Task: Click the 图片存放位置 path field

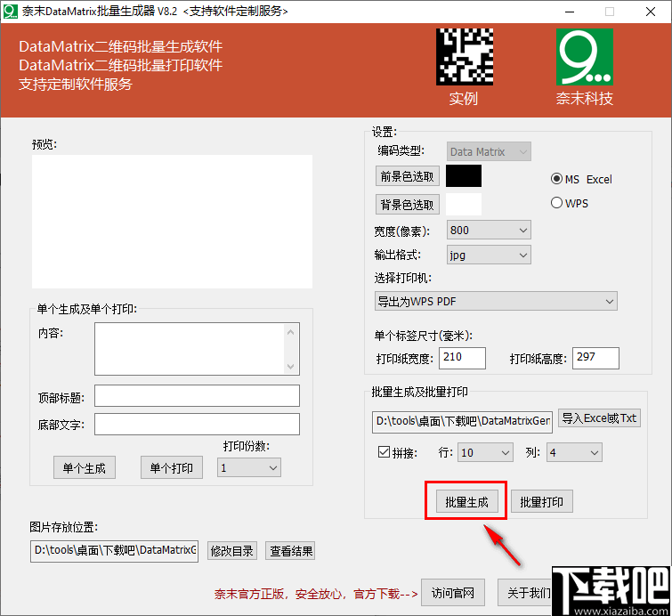Action: [x=115, y=551]
